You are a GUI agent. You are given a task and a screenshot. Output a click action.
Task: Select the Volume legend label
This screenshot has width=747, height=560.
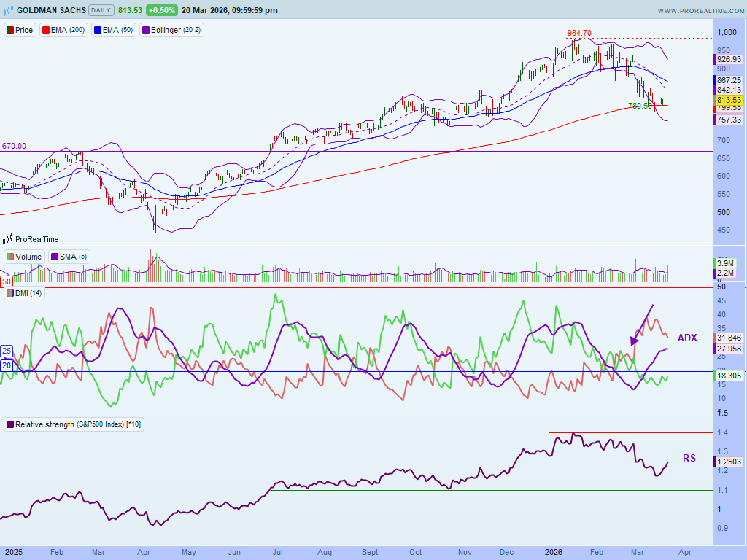(28, 257)
